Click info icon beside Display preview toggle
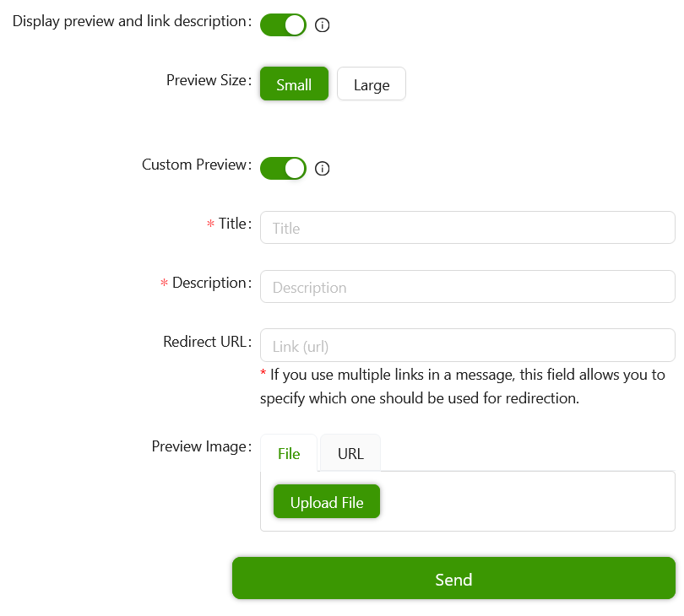This screenshot has width=684, height=616. coord(322,25)
